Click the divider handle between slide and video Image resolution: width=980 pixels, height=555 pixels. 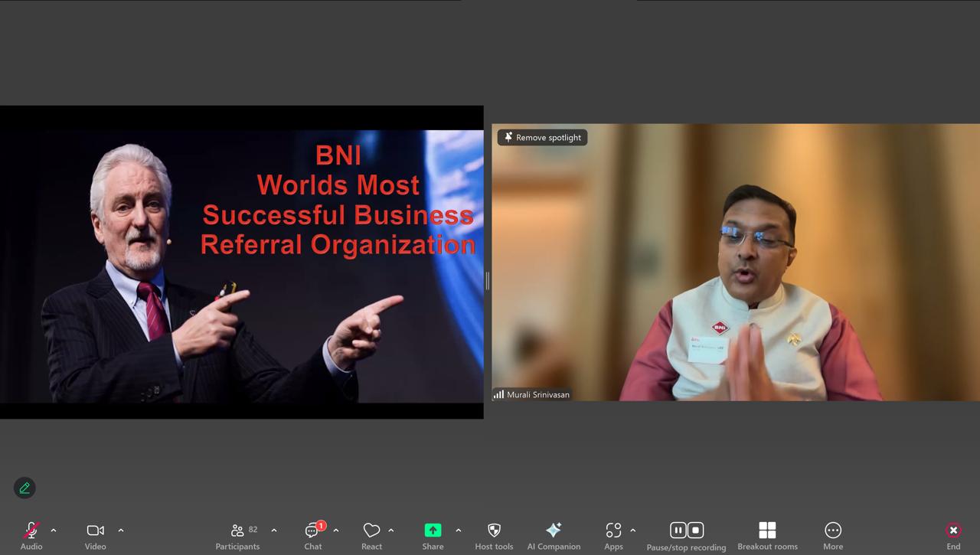pyautogui.click(x=487, y=281)
